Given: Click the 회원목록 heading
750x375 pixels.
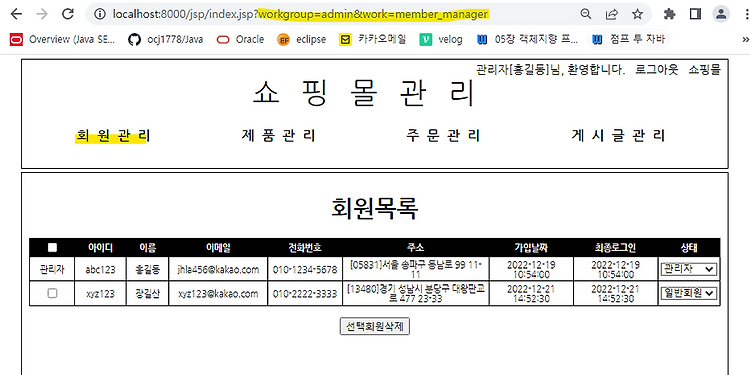Looking at the screenshot, I should point(375,208).
